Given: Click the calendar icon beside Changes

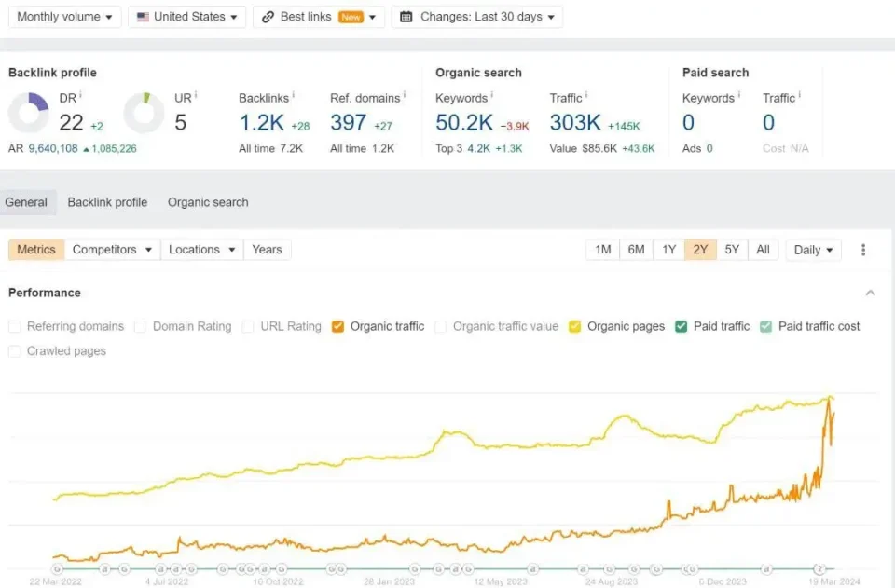Looking at the screenshot, I should point(406,17).
